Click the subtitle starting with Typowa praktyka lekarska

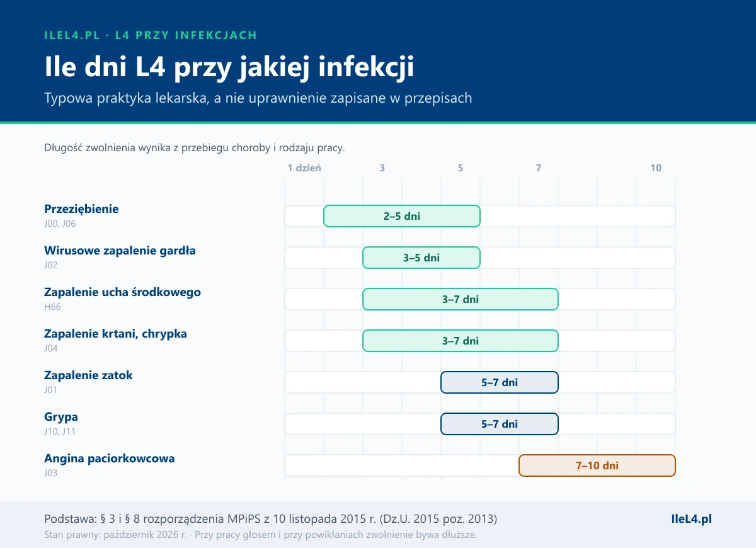point(258,98)
